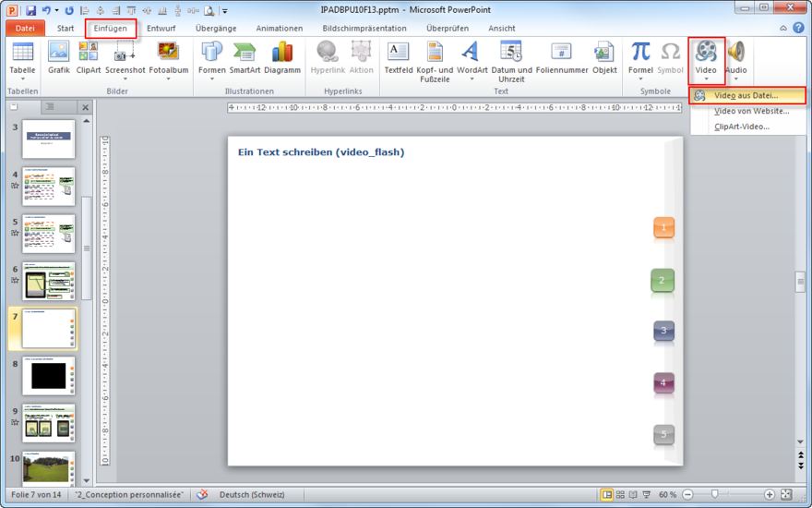
Task: Switch to the Animationen tab
Action: point(279,29)
